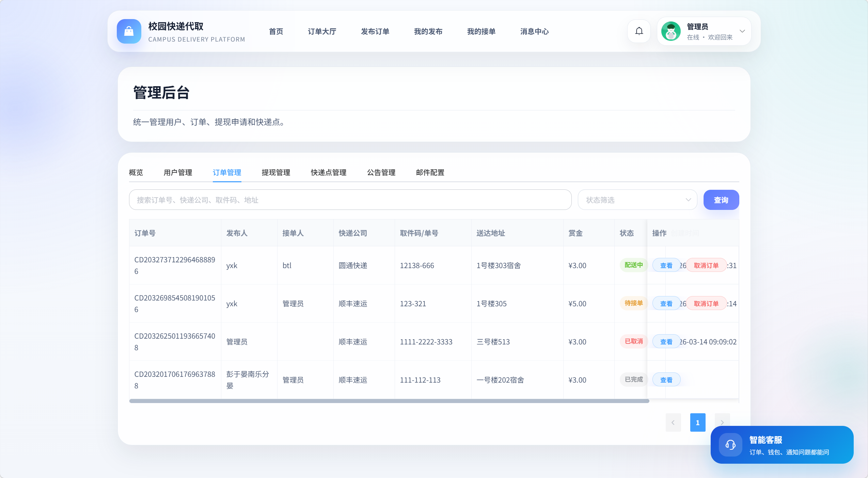
Task: Click the admin avatar image
Action: point(670,31)
